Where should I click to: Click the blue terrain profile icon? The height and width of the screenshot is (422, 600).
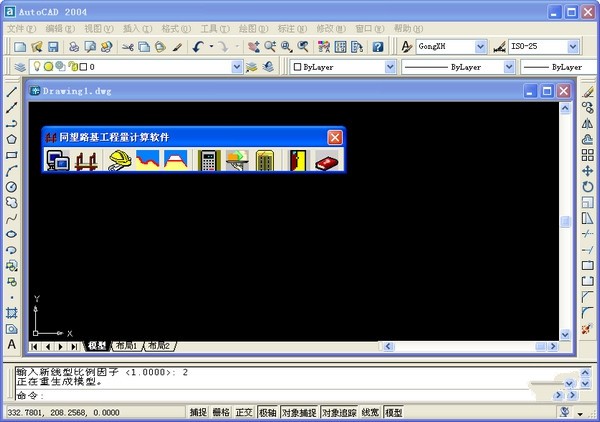tap(147, 160)
